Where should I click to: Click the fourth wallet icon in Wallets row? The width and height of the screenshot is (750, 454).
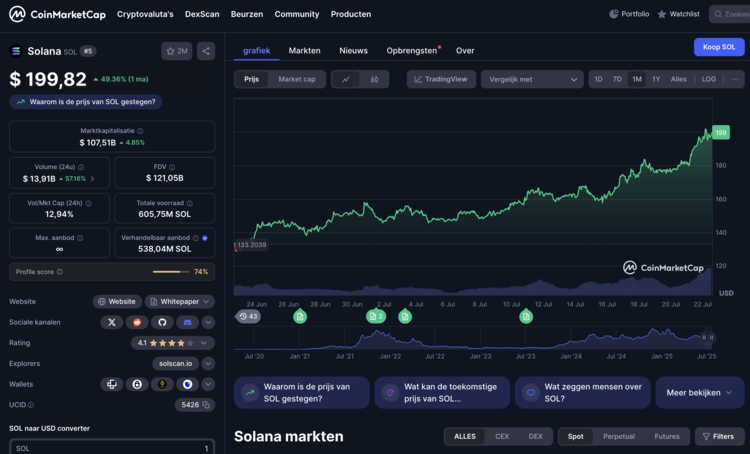pyautogui.click(x=188, y=384)
